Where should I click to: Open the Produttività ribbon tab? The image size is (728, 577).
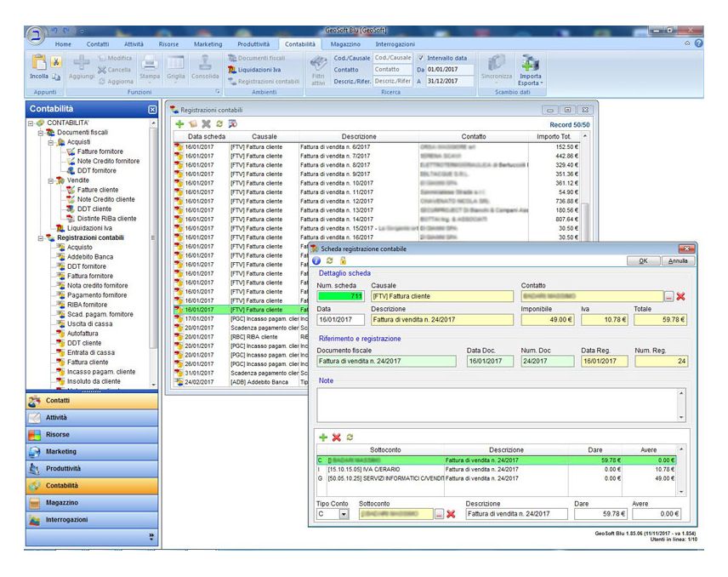click(x=253, y=44)
